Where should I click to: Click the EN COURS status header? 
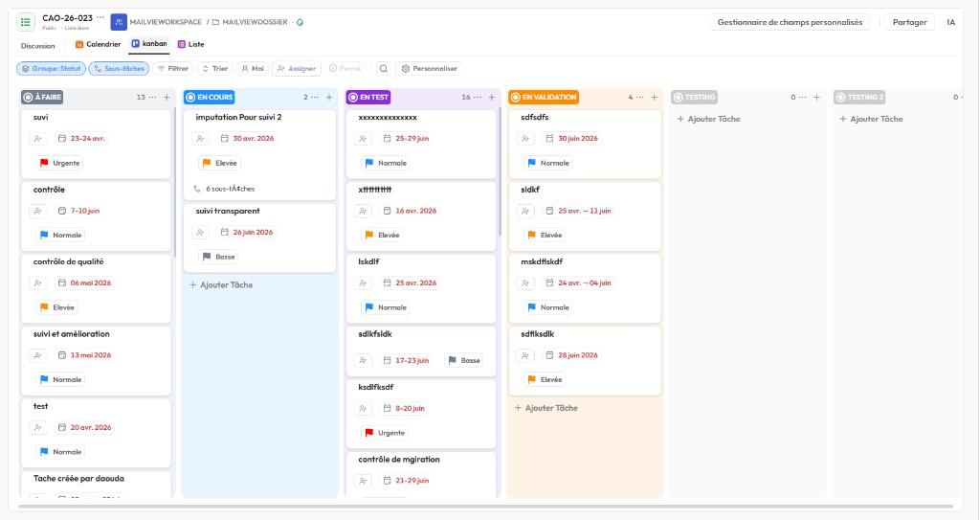coord(210,97)
